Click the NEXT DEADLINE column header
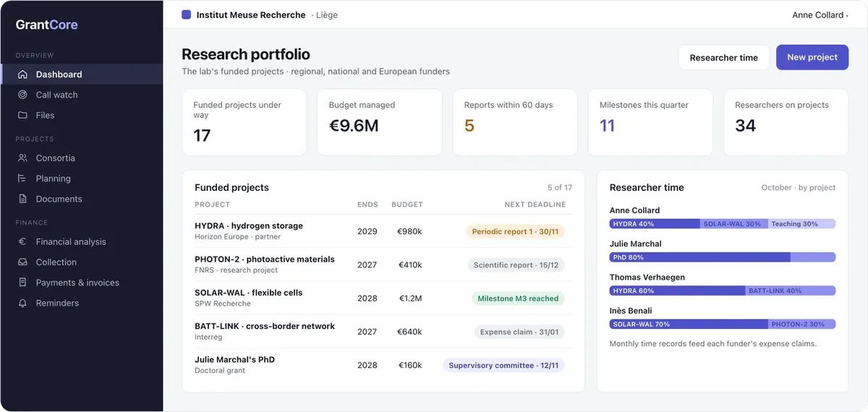868x412 pixels. (x=535, y=205)
